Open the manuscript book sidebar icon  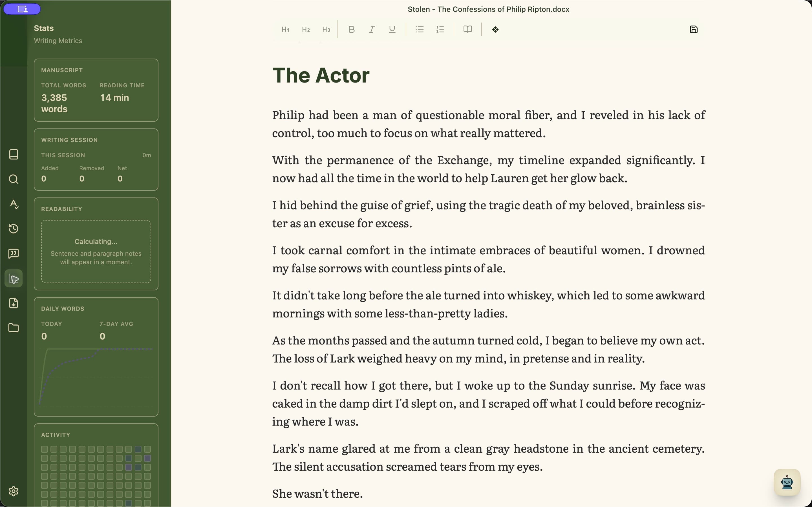tap(14, 154)
